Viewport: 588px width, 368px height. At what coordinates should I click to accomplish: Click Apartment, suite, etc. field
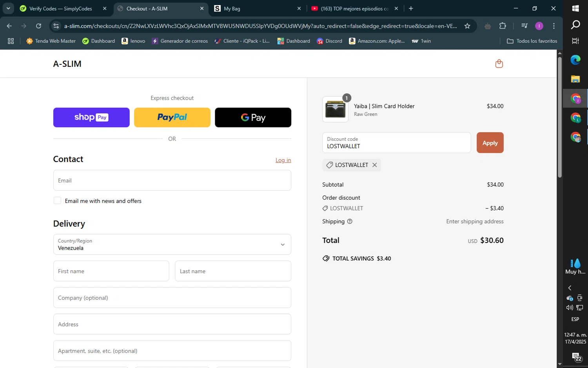(x=172, y=351)
